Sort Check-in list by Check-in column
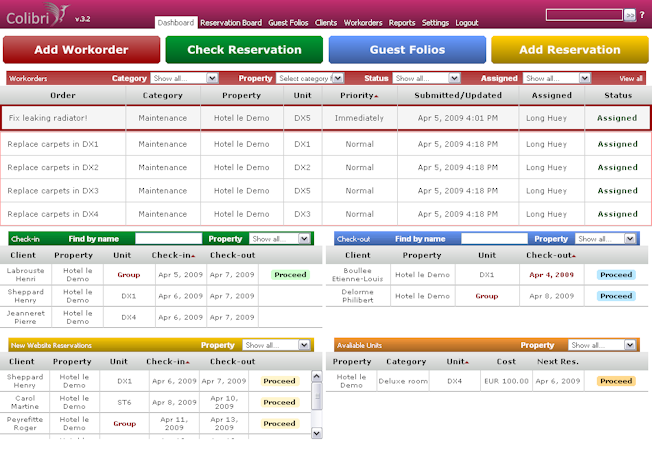This screenshot has height=450, width=652. 173,255
